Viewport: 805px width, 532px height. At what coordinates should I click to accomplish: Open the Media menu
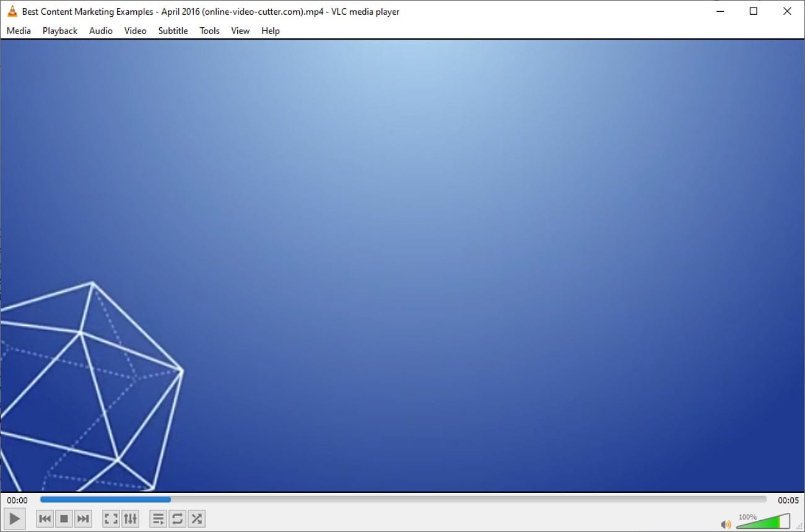click(x=19, y=31)
